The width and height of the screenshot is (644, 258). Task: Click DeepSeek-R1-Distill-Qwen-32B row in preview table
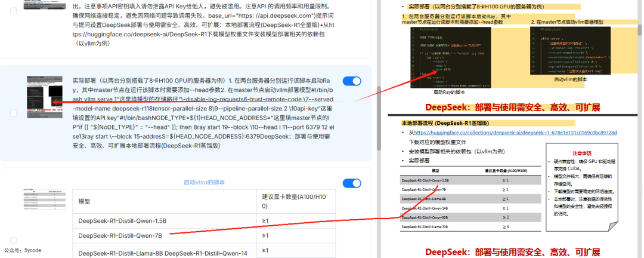[x=470, y=217]
